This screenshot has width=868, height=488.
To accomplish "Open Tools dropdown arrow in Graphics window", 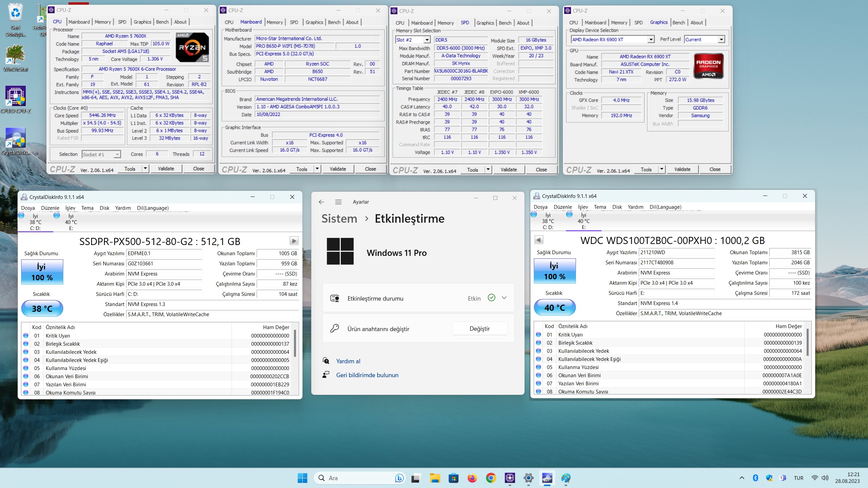I will point(662,169).
